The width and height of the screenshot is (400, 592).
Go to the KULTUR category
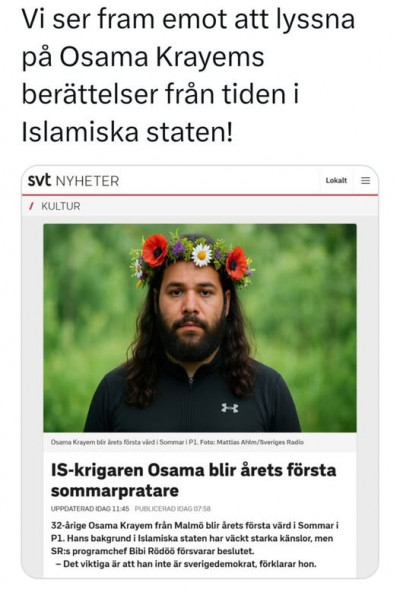pos(60,206)
